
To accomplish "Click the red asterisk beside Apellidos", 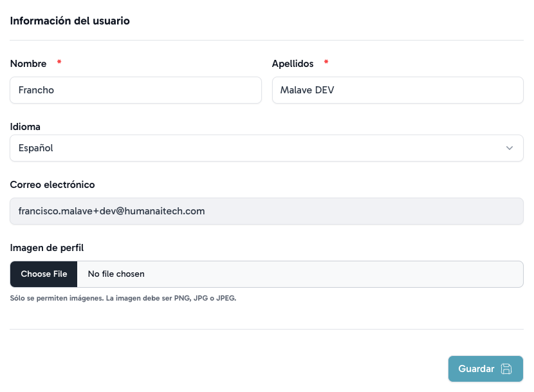I will pyautogui.click(x=326, y=63).
